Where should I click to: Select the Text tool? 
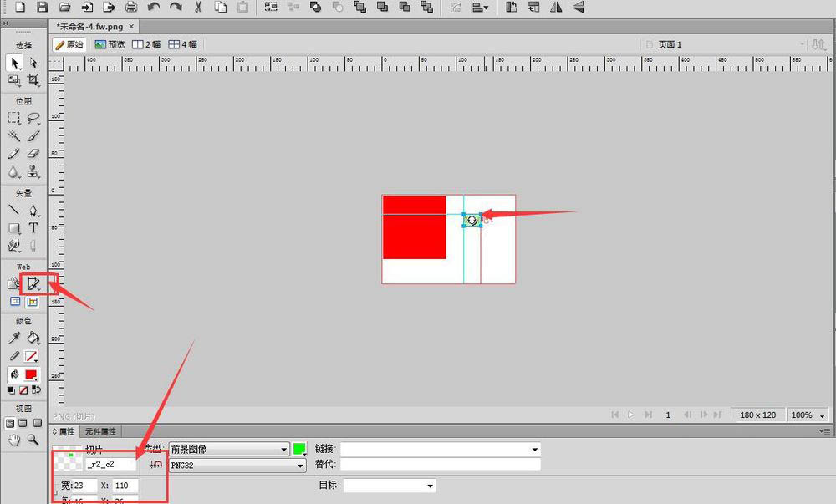click(33, 228)
